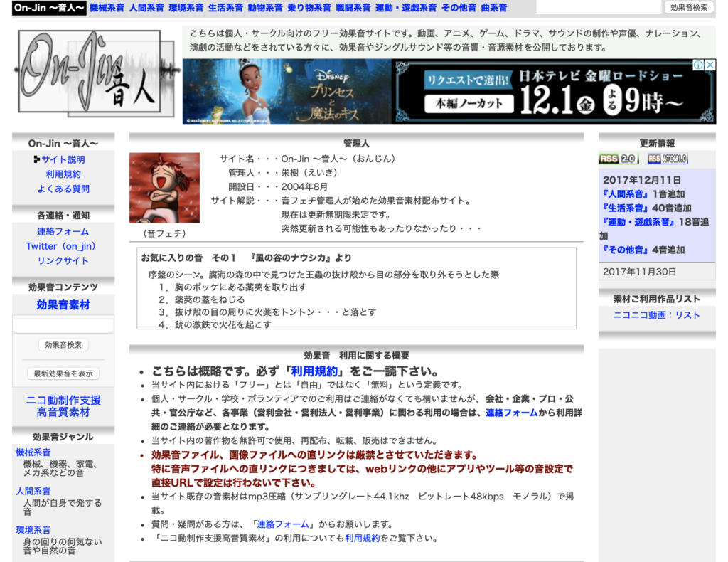Open the 機械系音 menu in top navigation
728x562 pixels.
pyautogui.click(x=107, y=8)
